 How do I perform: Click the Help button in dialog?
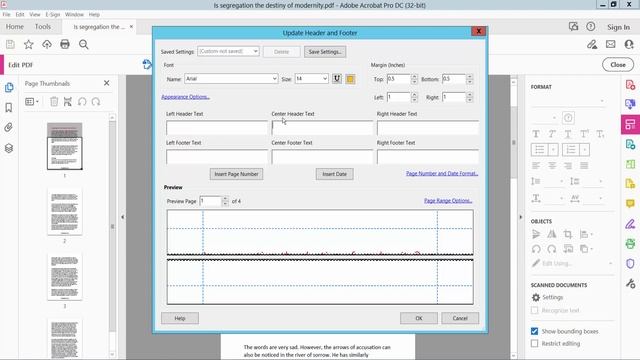180,318
